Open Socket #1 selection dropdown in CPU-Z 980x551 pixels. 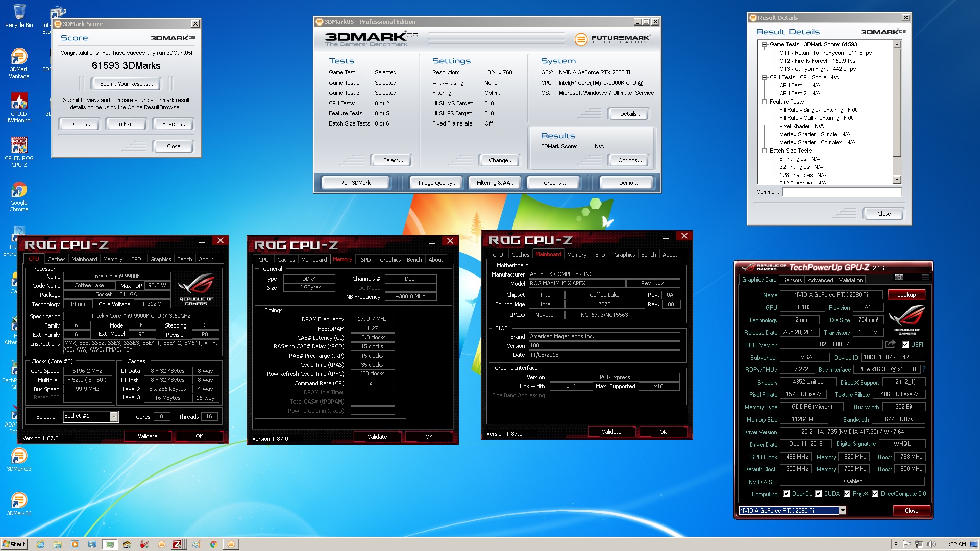tap(114, 417)
